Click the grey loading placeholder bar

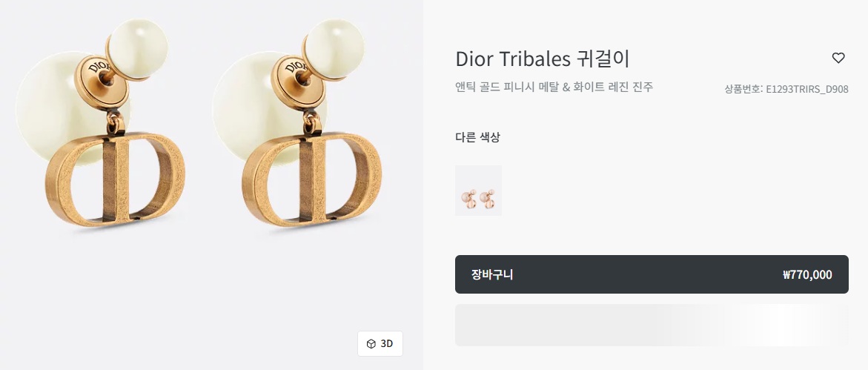[x=652, y=325]
